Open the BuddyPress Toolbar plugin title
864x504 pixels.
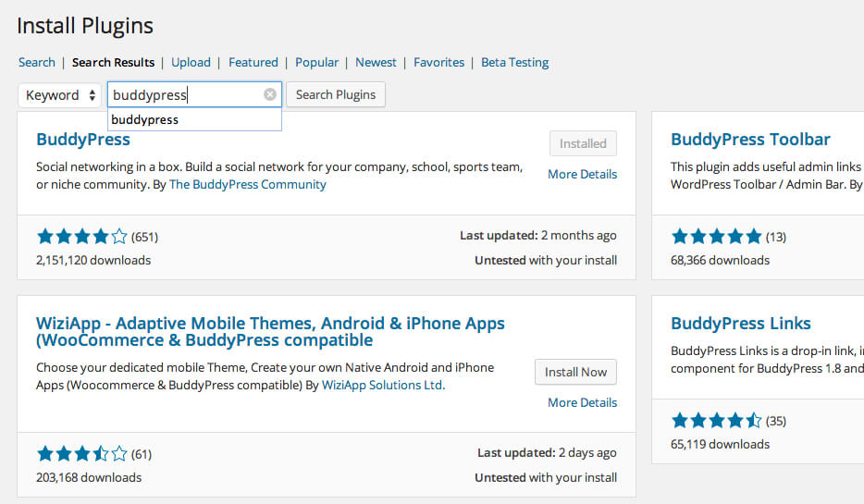coord(750,140)
